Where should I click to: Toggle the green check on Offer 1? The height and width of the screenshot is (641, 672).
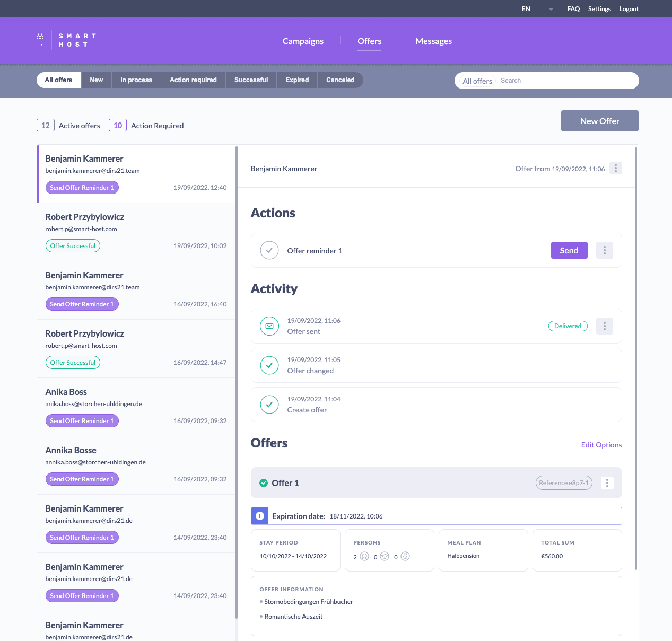[263, 483]
